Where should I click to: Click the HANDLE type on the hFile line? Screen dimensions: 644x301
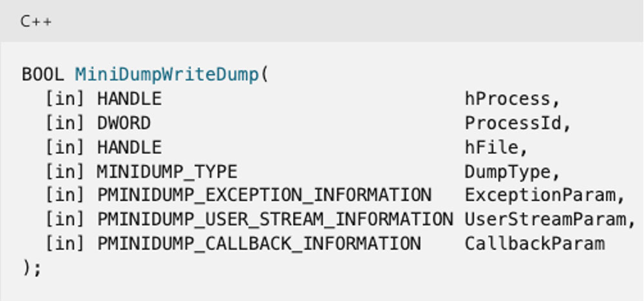pyautogui.click(x=129, y=148)
